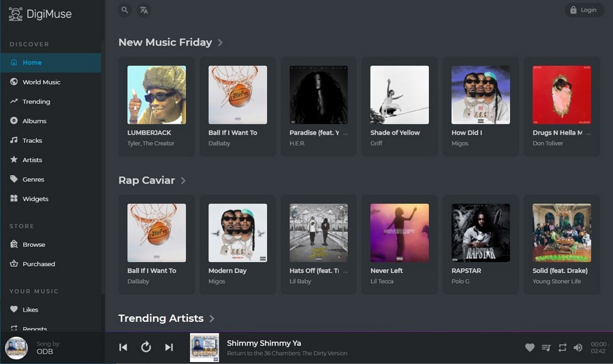Screen dimensions: 613x364
Task: Click ODB artist name in player
Action: click(44, 352)
